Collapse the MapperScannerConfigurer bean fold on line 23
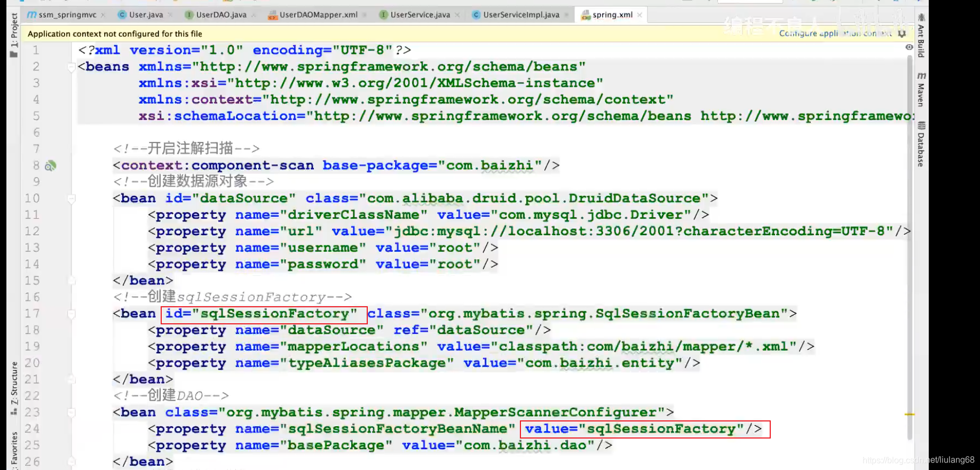Image resolution: width=980 pixels, height=470 pixels. 71,413
